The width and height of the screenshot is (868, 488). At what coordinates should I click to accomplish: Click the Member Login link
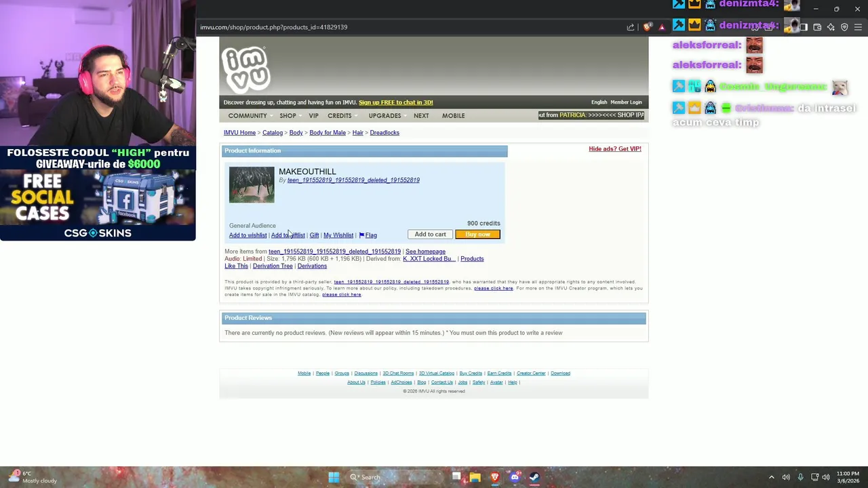coord(626,102)
